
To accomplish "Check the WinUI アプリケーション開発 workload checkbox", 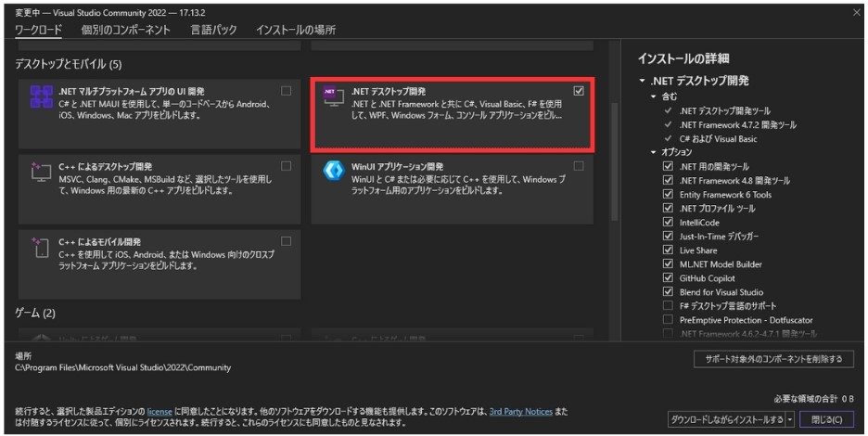I will tap(579, 166).
